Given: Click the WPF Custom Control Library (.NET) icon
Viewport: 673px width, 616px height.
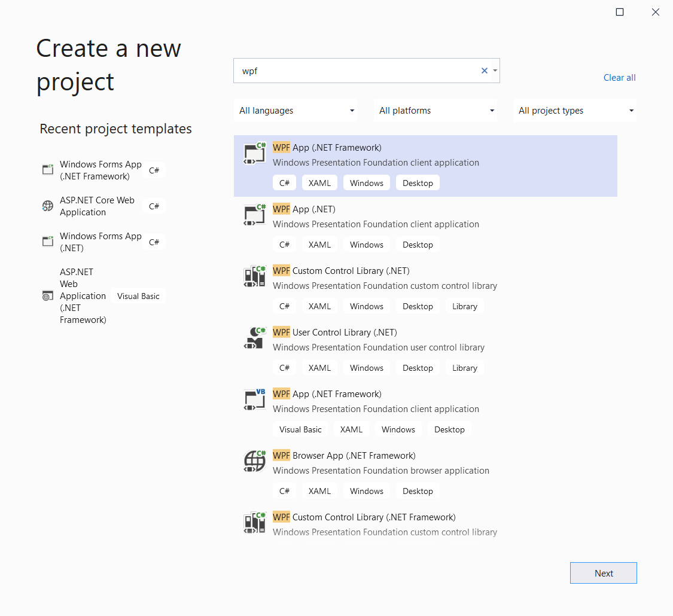Looking at the screenshot, I should 254,276.
